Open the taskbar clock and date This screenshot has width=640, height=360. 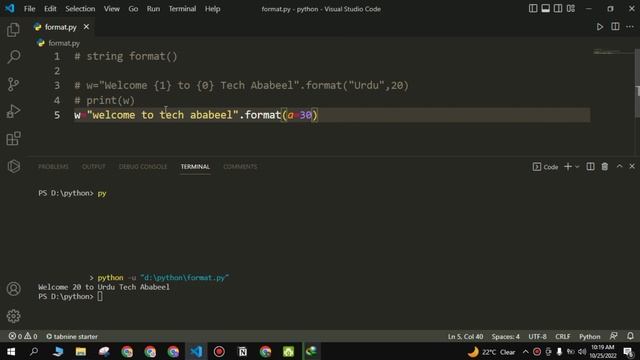click(603, 351)
